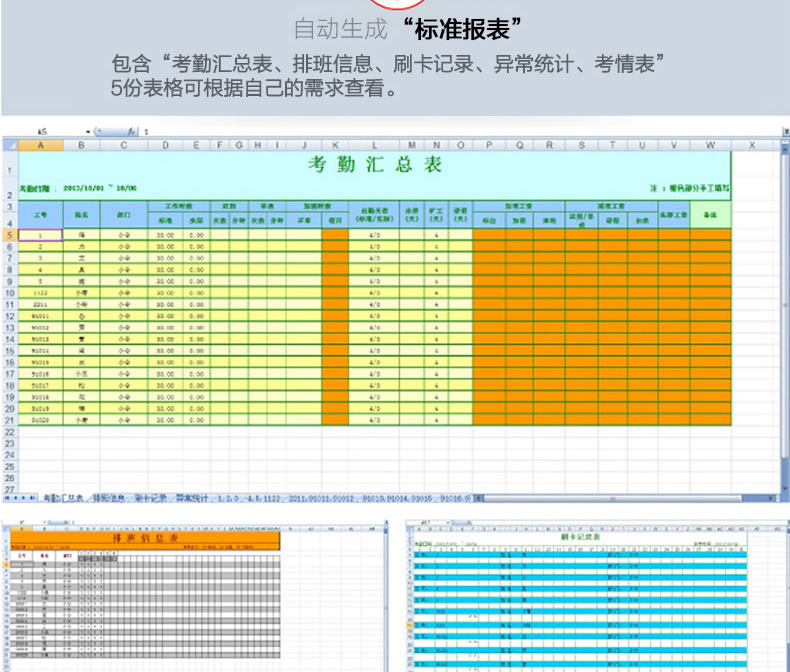Click the select-all corner of the main sheet
Viewport: 790px width, 672px height.
(10, 146)
